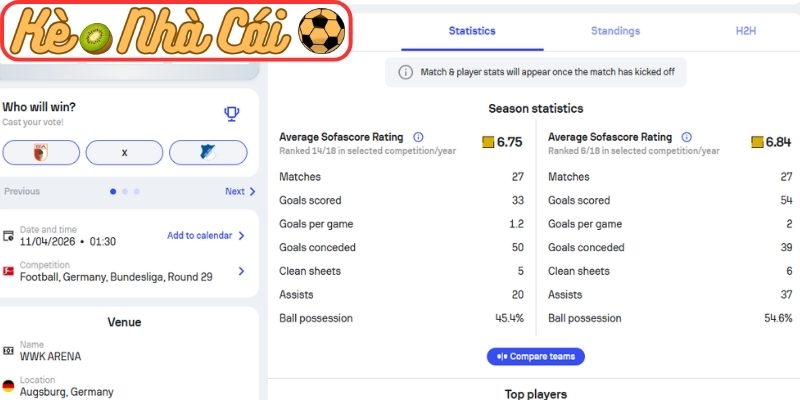
Task: Expand the Competition row using its chevron
Action: tap(241, 271)
